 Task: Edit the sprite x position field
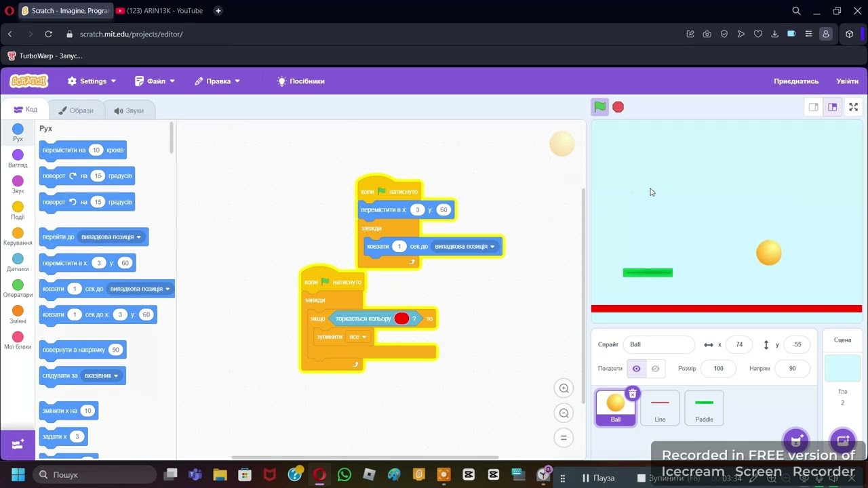point(739,344)
